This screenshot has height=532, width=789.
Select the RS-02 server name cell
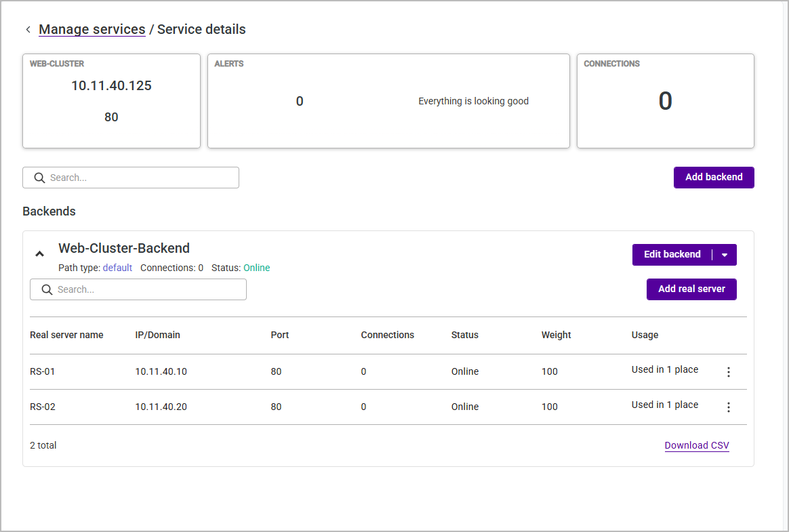pos(42,407)
